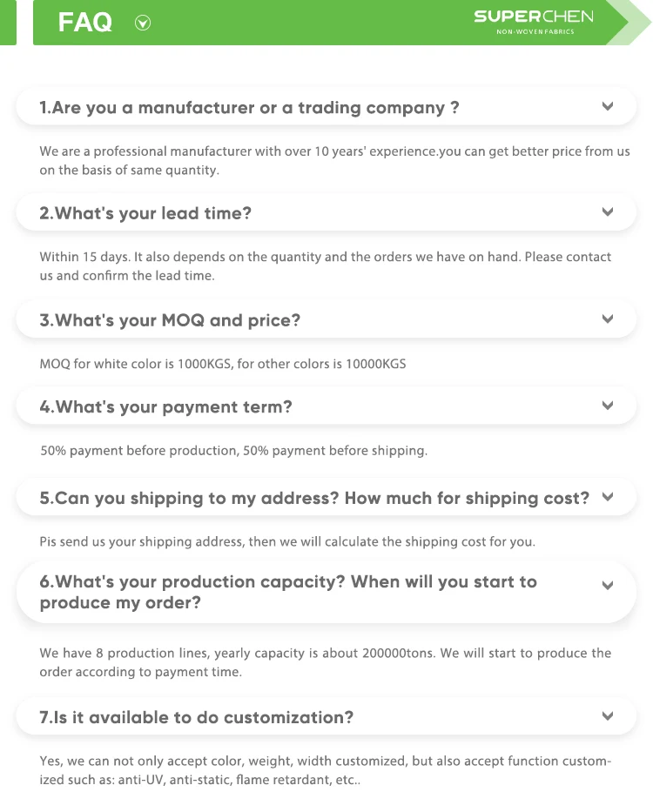The height and width of the screenshot is (812, 653).
Task: Click the 50% payment before production answer
Action: pyautogui.click(x=233, y=451)
